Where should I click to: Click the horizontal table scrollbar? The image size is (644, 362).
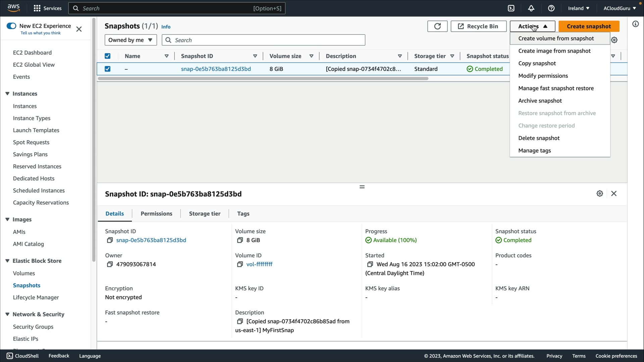pos(263,79)
